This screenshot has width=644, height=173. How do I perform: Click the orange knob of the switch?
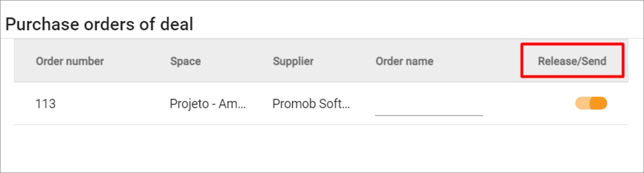coord(599,103)
